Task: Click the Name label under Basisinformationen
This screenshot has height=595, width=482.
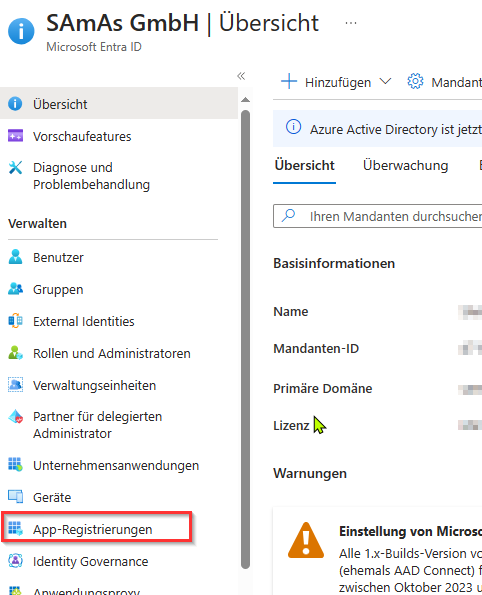Action: pyautogui.click(x=291, y=312)
